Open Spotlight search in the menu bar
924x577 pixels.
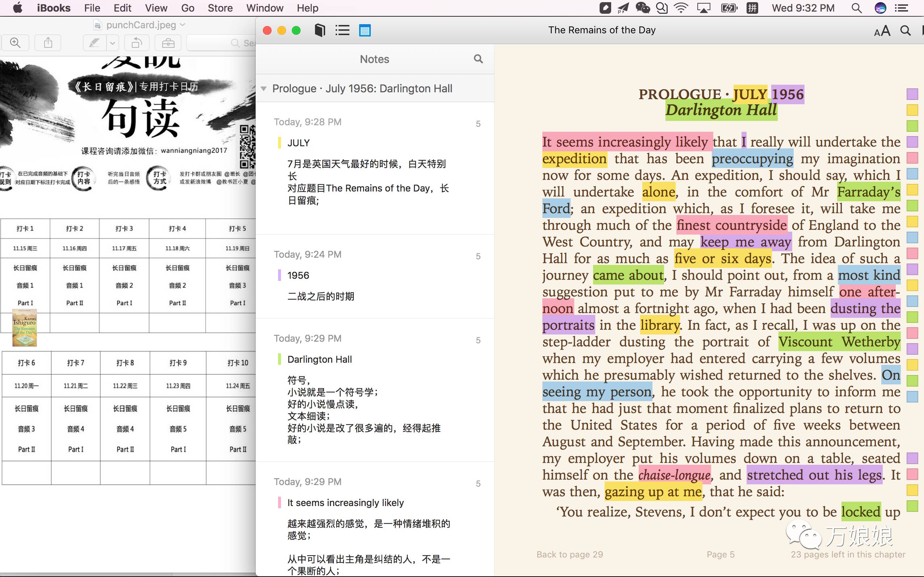click(x=856, y=8)
